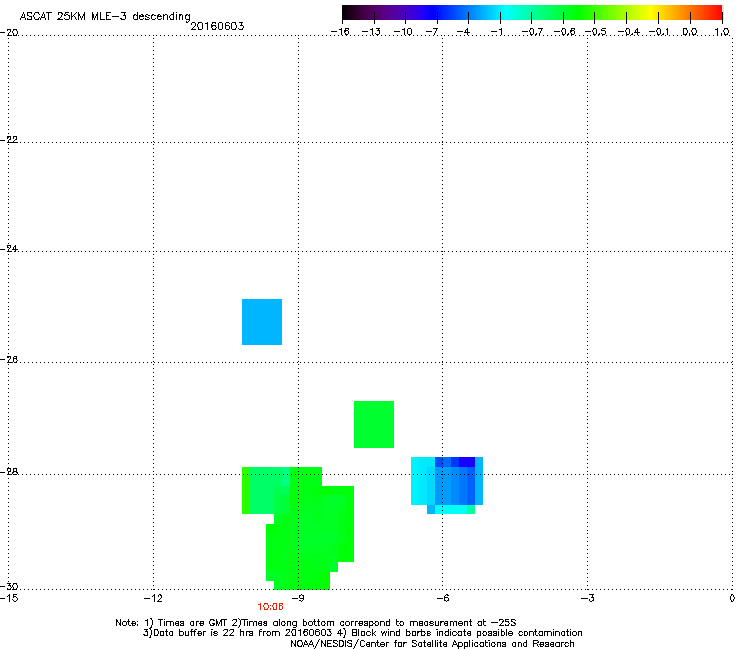Click the colorbar tick label -16
This screenshot has height=650, width=740.
coord(340,32)
